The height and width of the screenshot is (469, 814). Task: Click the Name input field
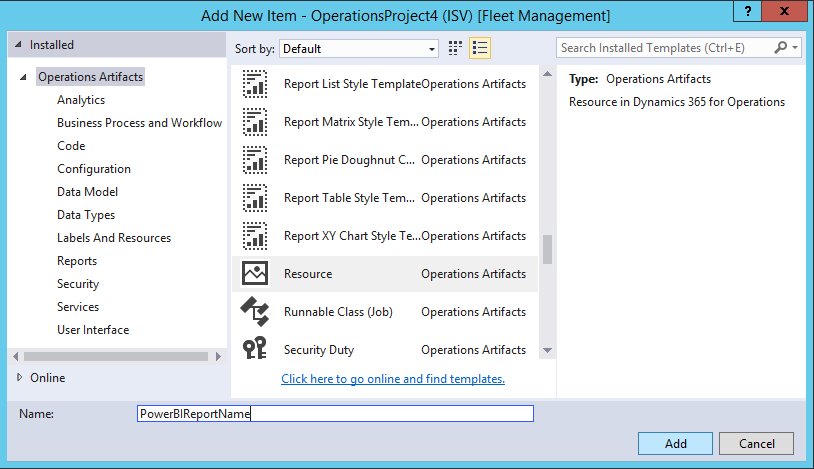pyautogui.click(x=335, y=413)
